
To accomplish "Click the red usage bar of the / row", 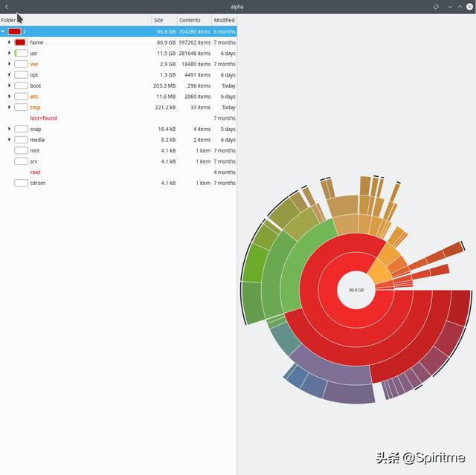I will [x=15, y=31].
